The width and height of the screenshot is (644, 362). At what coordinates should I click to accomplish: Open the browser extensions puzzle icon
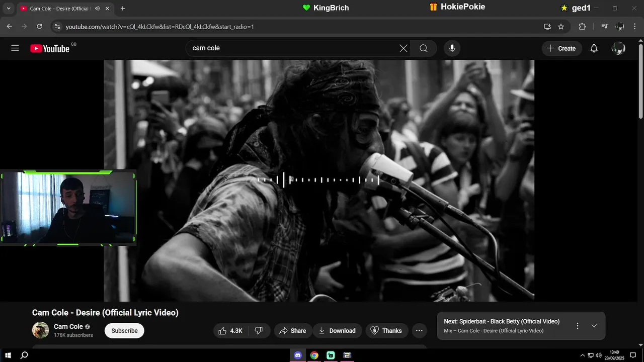(x=582, y=26)
